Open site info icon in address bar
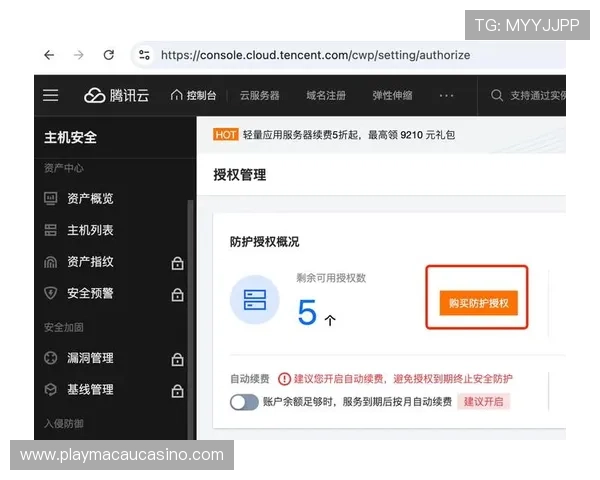The width and height of the screenshot is (600, 480). tap(144, 55)
